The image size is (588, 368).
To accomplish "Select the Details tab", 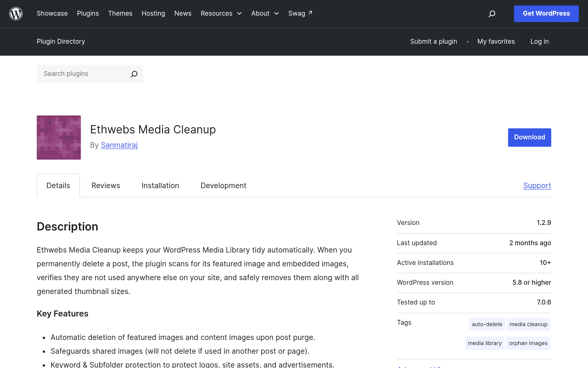I will (58, 185).
